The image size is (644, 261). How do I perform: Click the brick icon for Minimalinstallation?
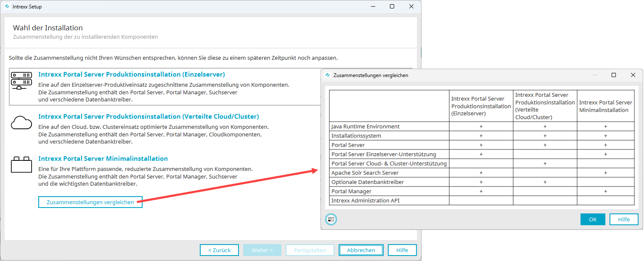point(21,165)
